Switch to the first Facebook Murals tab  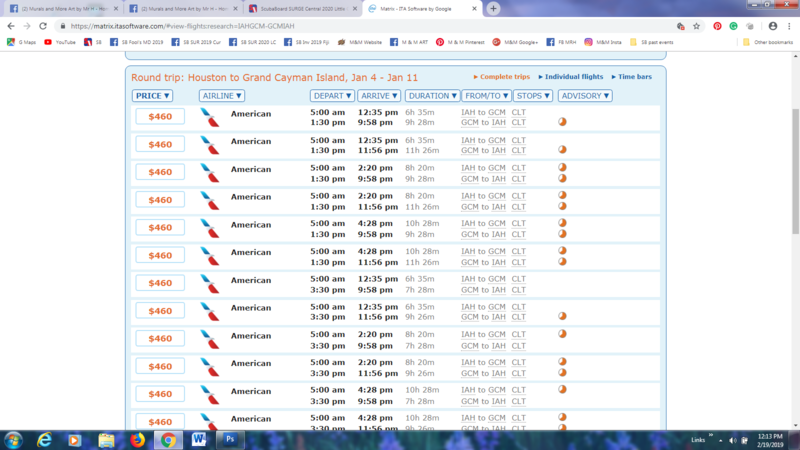click(x=63, y=9)
